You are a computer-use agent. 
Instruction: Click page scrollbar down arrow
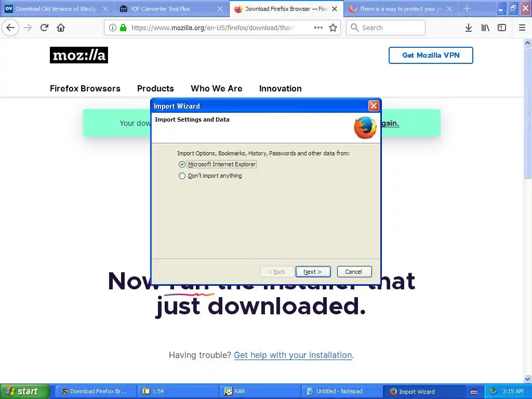click(528, 379)
